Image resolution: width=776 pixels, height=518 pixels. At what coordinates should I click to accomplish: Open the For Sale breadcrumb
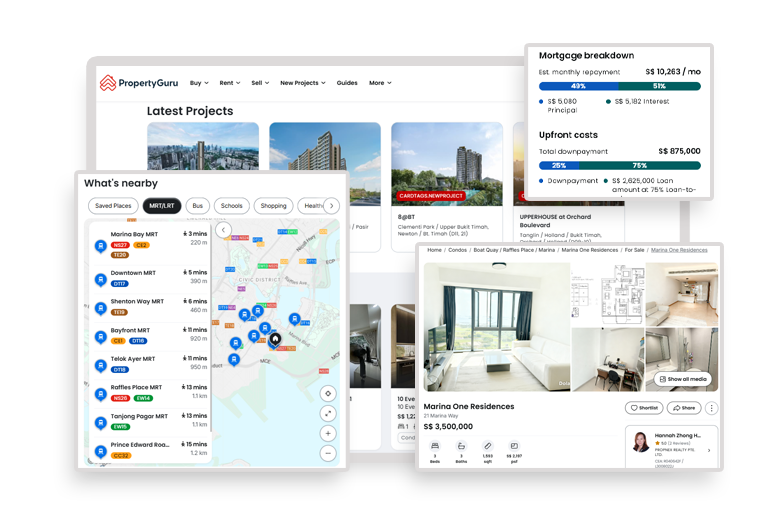click(634, 250)
